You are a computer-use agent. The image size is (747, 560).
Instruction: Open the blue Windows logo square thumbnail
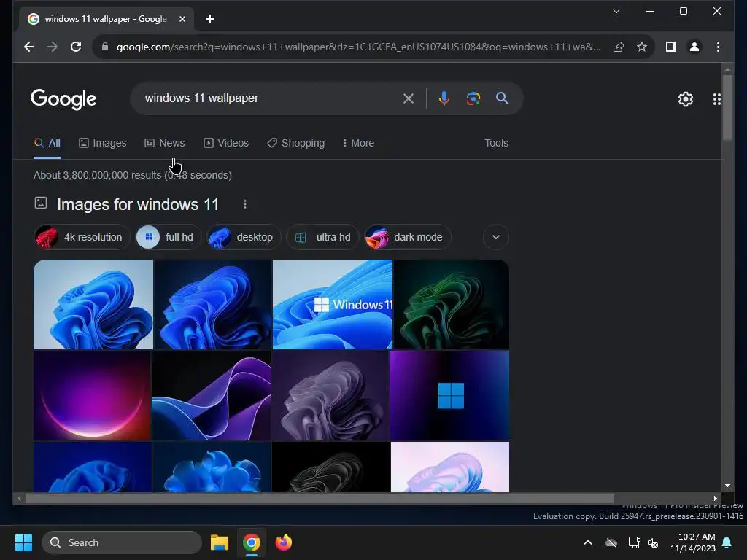pyautogui.click(x=449, y=395)
